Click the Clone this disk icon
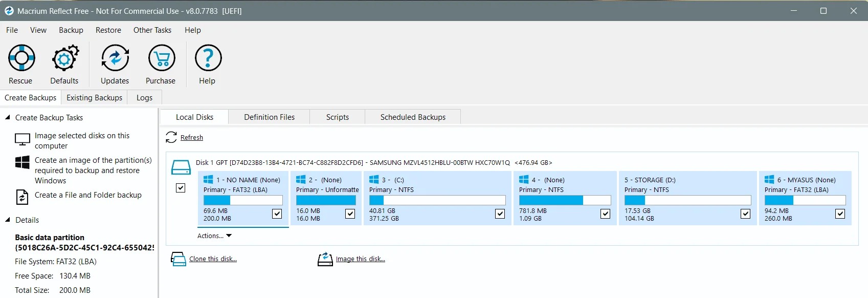The image size is (868, 298). (x=179, y=259)
